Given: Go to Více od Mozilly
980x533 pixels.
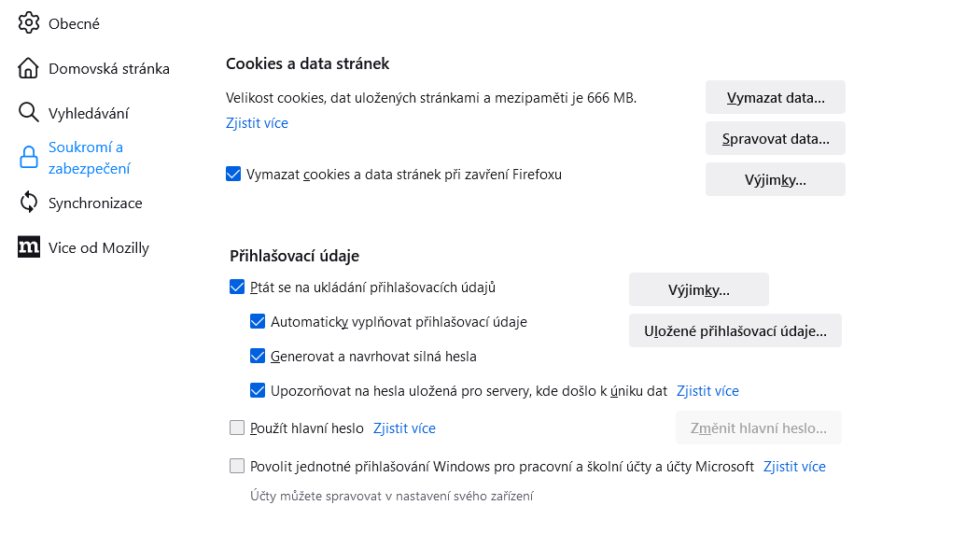Looking at the screenshot, I should pyautogui.click(x=98, y=247).
